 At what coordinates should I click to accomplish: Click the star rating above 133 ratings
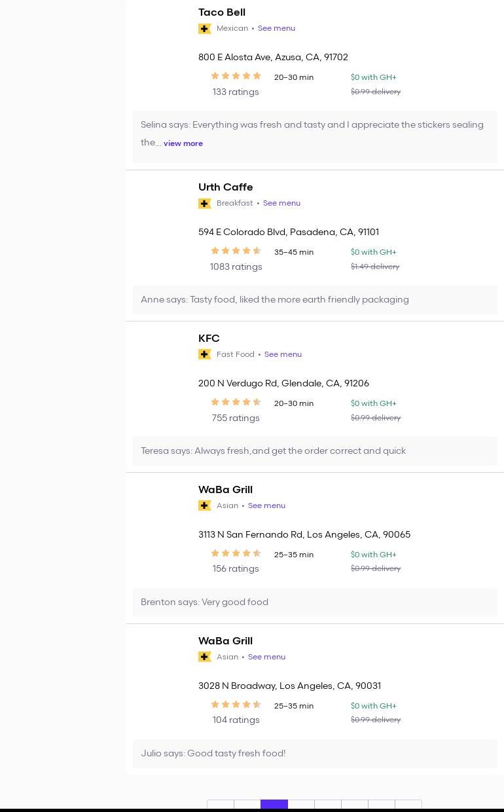[236, 77]
